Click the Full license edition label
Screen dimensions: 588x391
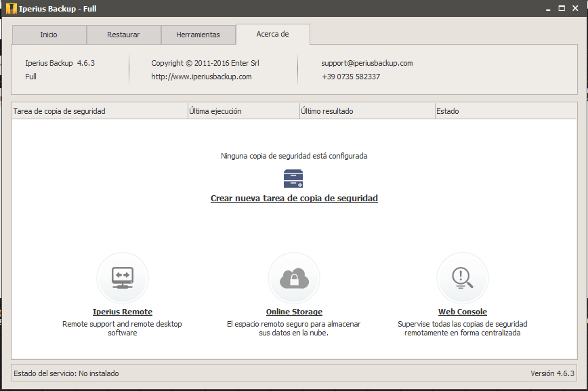30,77
